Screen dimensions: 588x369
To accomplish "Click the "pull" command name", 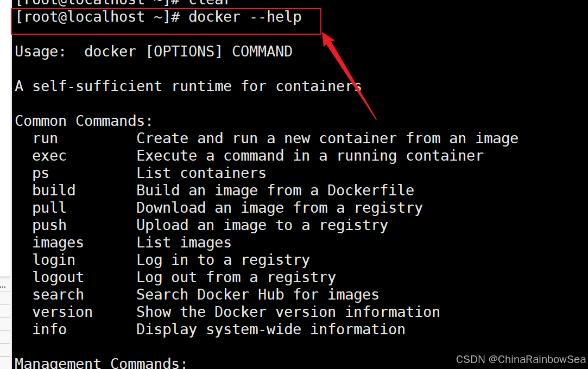I will 49,208.
